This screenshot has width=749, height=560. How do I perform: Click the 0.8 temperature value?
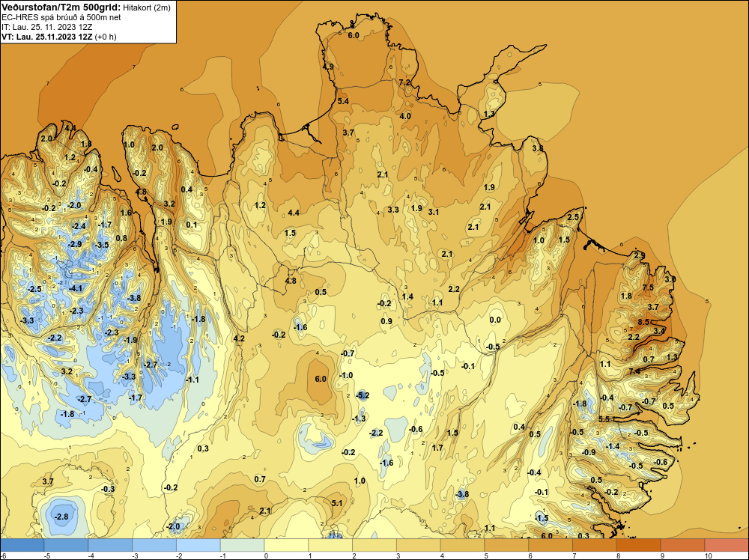tap(121, 238)
